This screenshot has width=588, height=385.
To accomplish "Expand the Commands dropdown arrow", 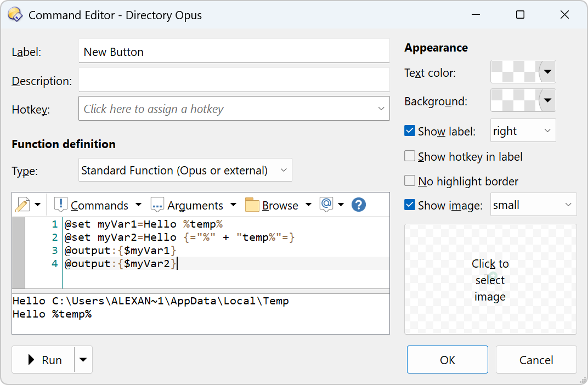I will 138,205.
